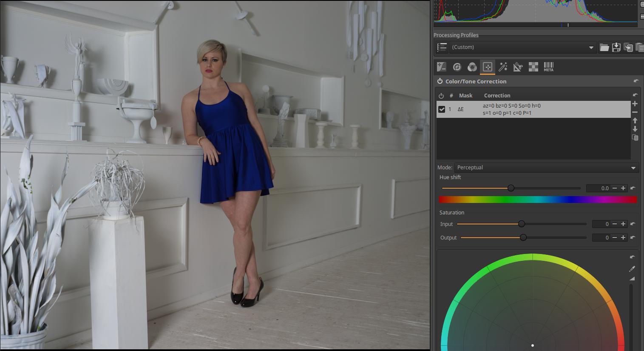The image size is (644, 351).
Task: Toggle processing profile fill mode button
Action: tap(442, 48)
